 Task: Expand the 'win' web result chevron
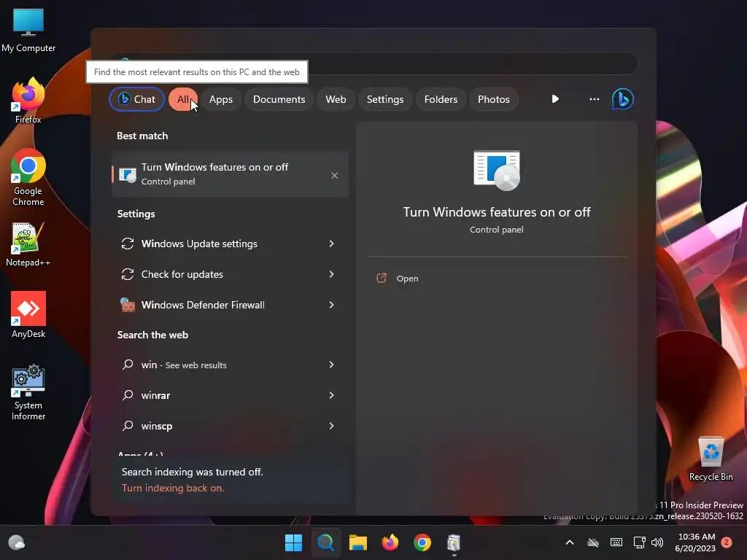(331, 365)
